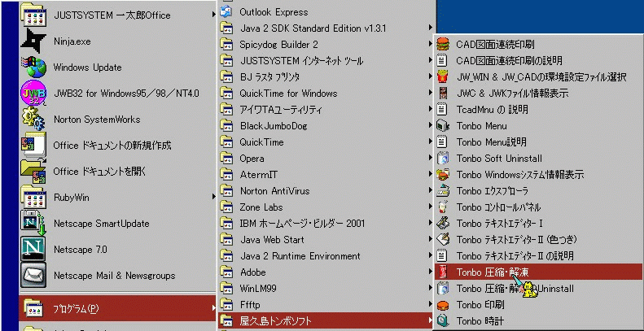Open the AtermIT menu entry
Image resolution: width=644 pixels, height=331 pixels.
(326, 174)
